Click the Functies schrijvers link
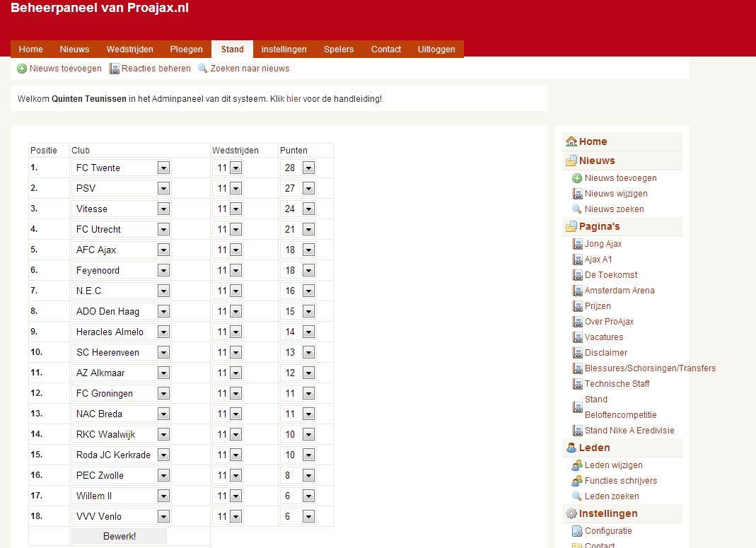The width and height of the screenshot is (756, 548). click(x=620, y=481)
